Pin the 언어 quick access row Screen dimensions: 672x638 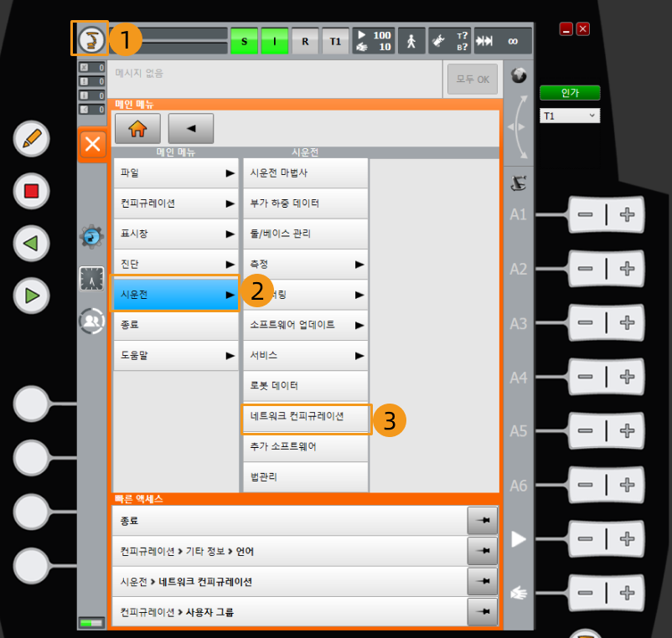pos(483,551)
